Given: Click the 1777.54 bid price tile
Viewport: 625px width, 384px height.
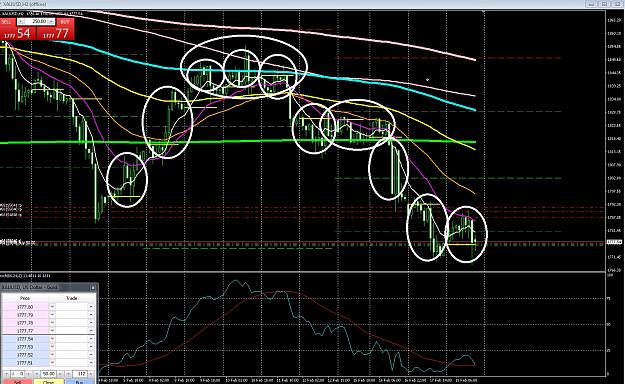Looking at the screenshot, I should [18, 33].
